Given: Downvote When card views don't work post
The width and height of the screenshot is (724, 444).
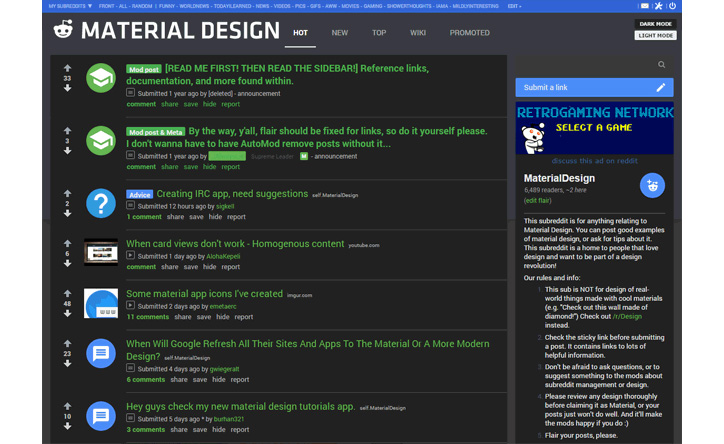Looking at the screenshot, I should tap(67, 263).
